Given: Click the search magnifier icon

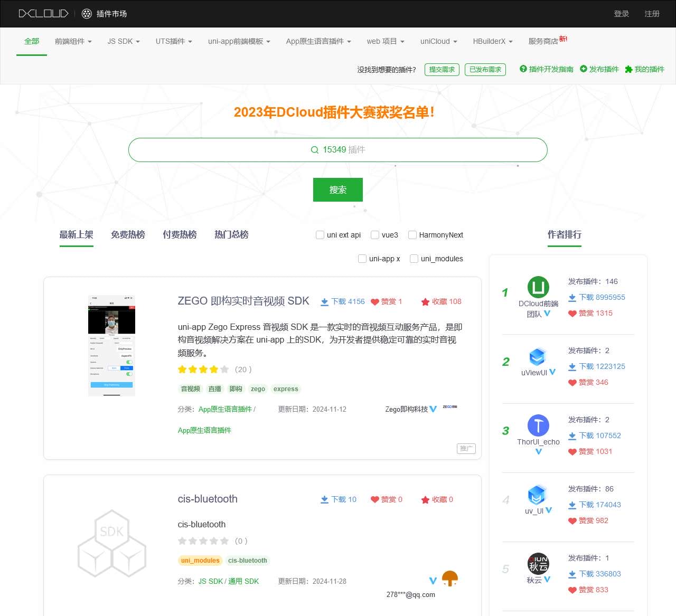Looking at the screenshot, I should click(x=315, y=150).
